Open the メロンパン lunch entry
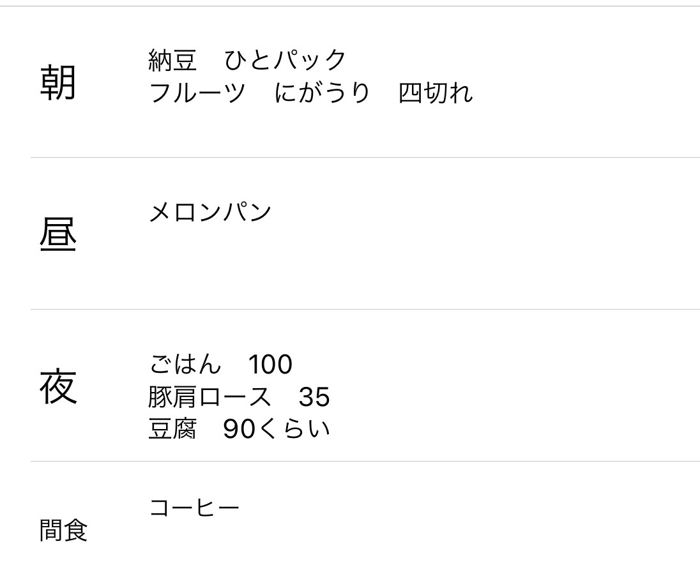 click(x=210, y=212)
